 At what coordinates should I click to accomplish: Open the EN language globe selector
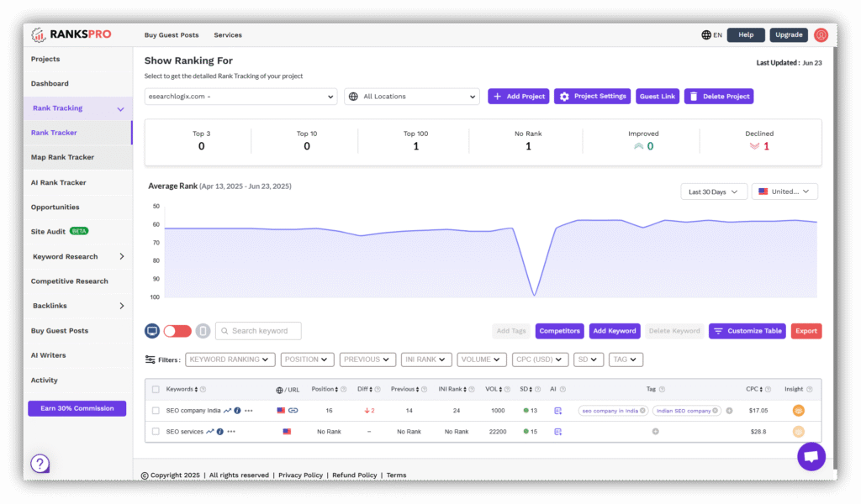coord(711,35)
